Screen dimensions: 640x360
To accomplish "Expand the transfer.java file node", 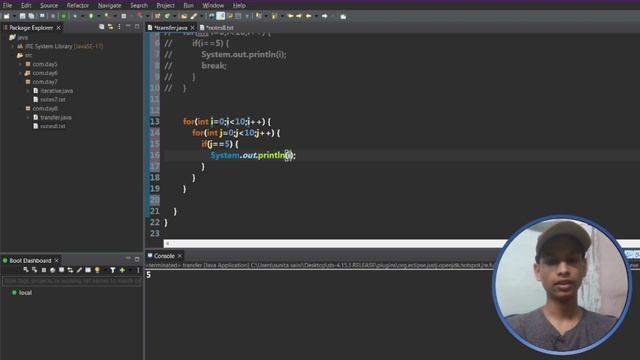I will [x=28, y=118].
